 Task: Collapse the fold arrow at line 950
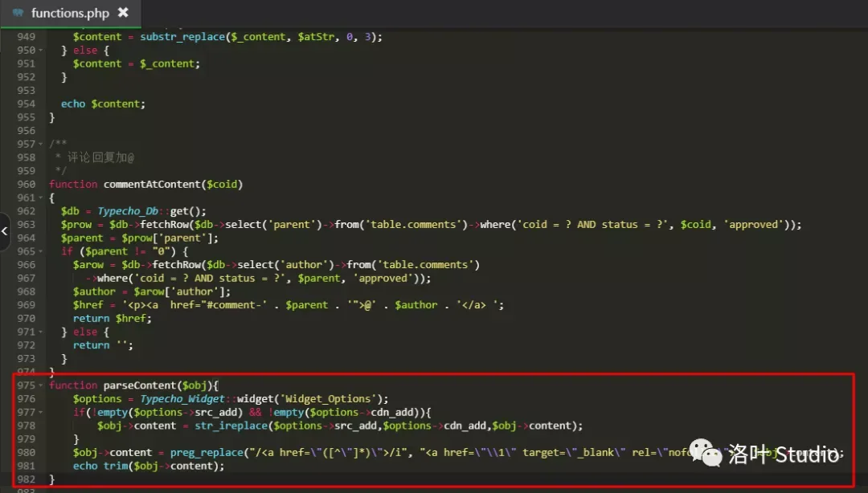click(x=41, y=51)
